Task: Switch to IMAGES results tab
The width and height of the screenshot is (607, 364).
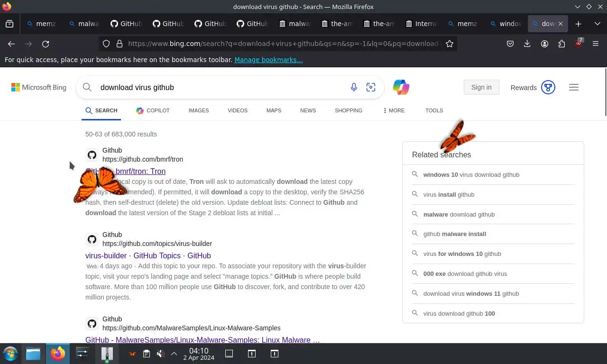Action: click(198, 110)
